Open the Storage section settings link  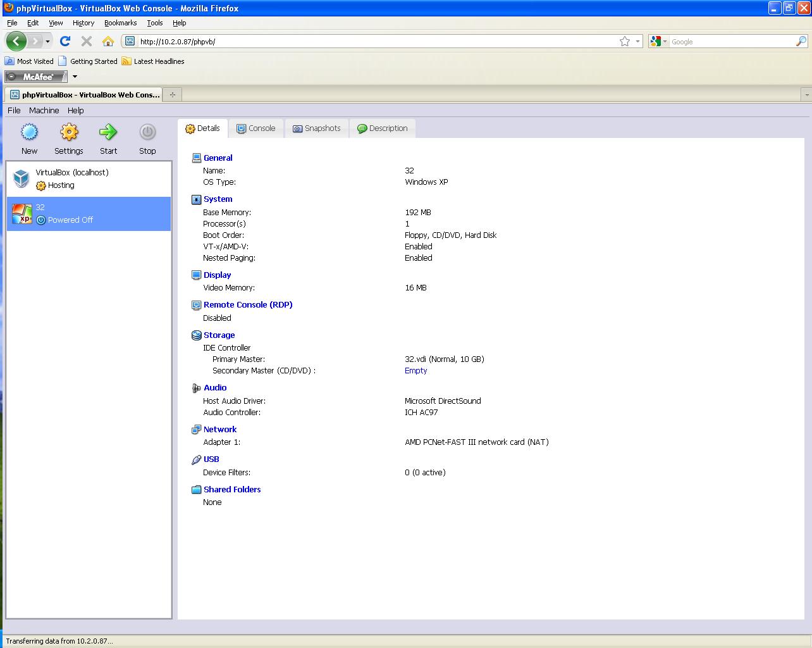[219, 335]
